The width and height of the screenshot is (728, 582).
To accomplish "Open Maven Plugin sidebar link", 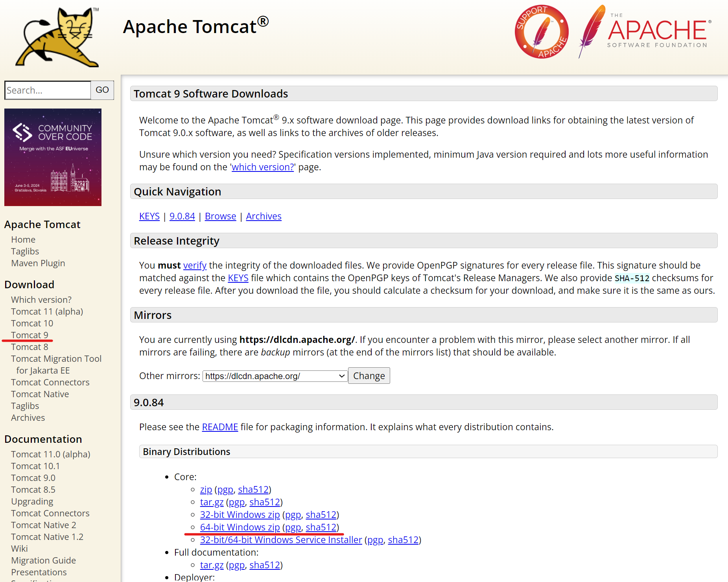I will pyautogui.click(x=38, y=263).
